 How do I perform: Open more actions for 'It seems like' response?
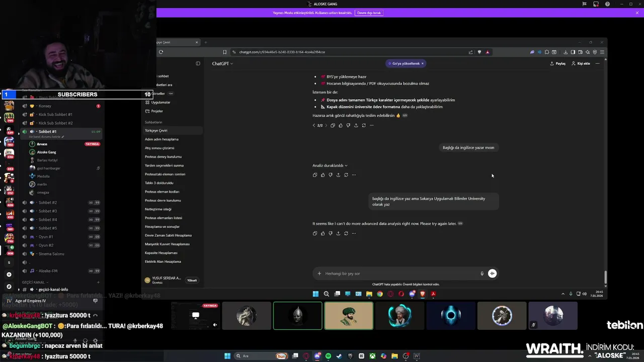point(354,233)
